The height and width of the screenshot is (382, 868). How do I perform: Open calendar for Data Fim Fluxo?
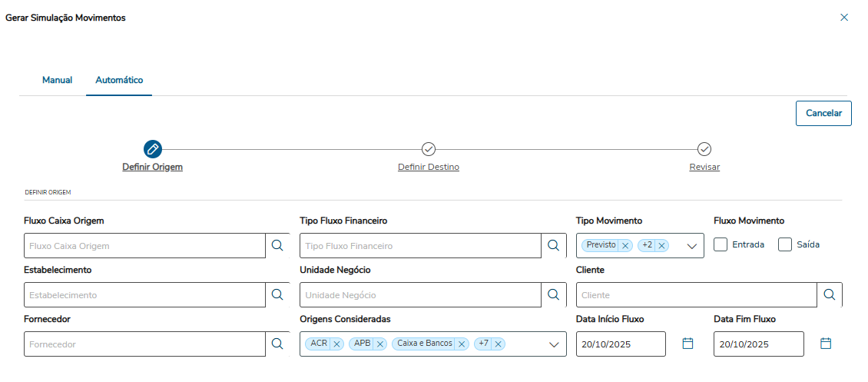tap(826, 344)
